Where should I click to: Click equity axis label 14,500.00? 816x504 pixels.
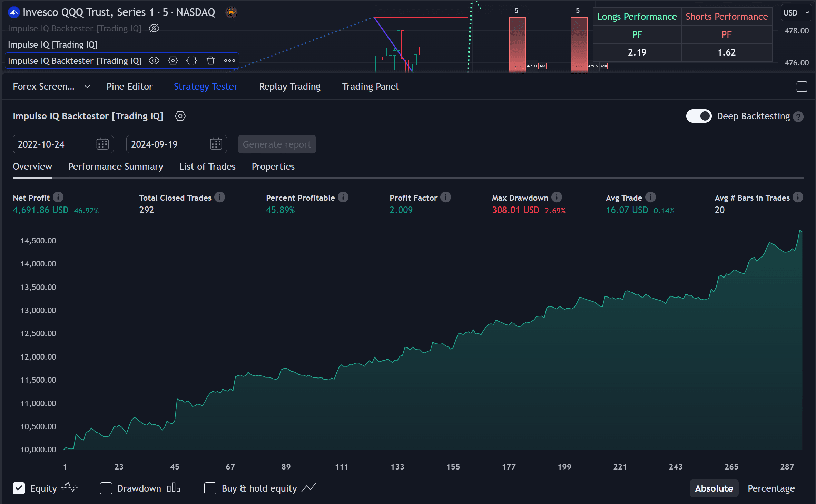[x=38, y=241]
